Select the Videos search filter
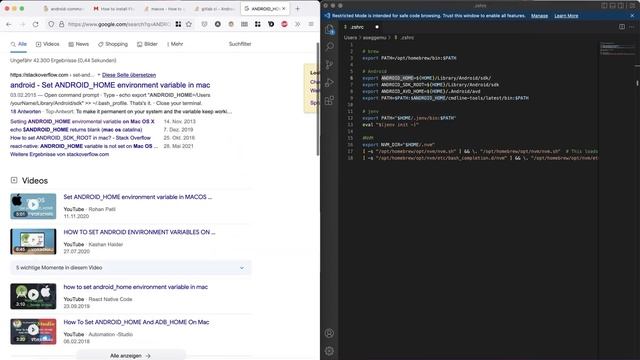640x360 pixels. [x=47, y=44]
